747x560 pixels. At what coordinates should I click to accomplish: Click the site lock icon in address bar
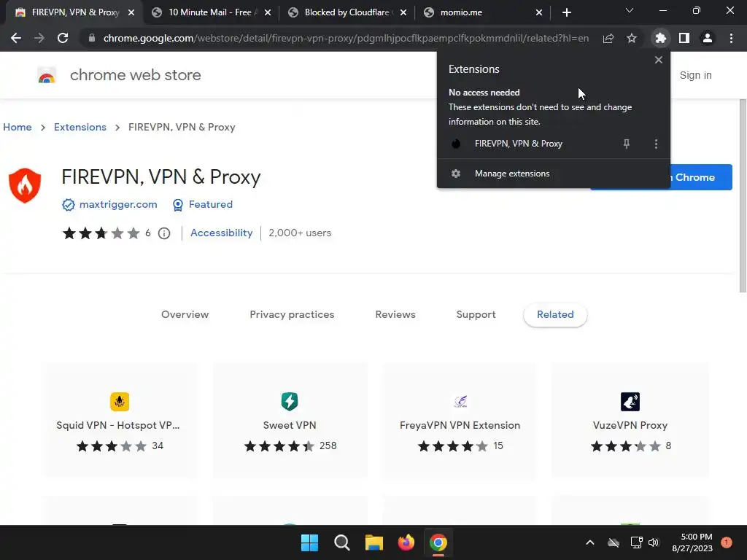point(92,38)
